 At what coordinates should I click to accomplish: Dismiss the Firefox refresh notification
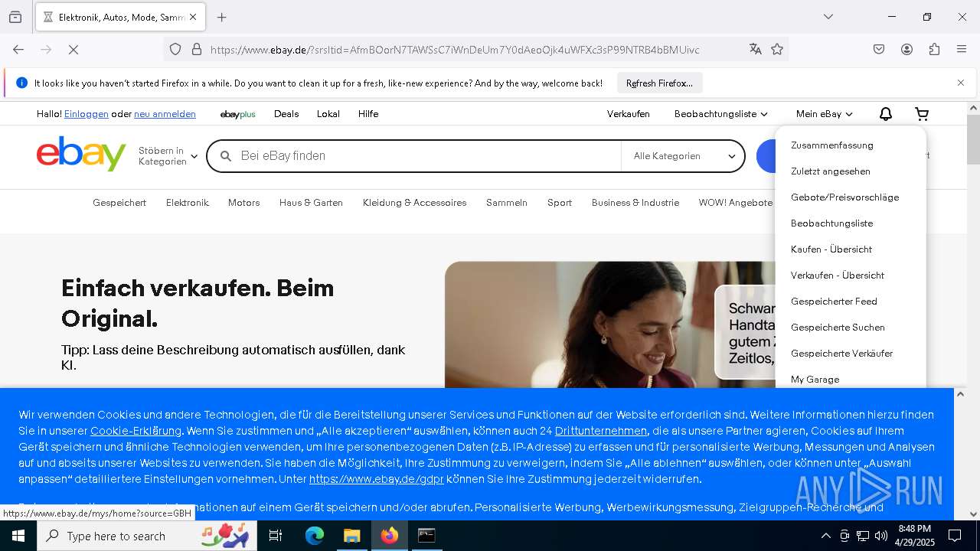click(961, 83)
